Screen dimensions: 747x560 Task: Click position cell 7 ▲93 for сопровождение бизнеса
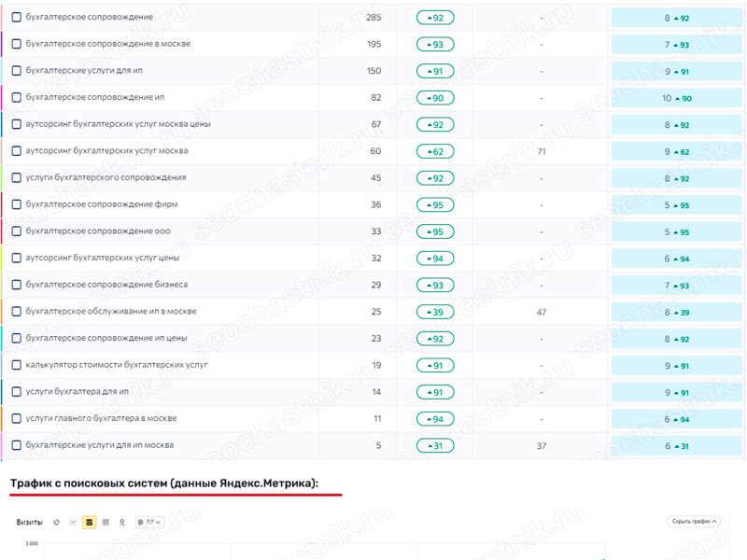(676, 286)
